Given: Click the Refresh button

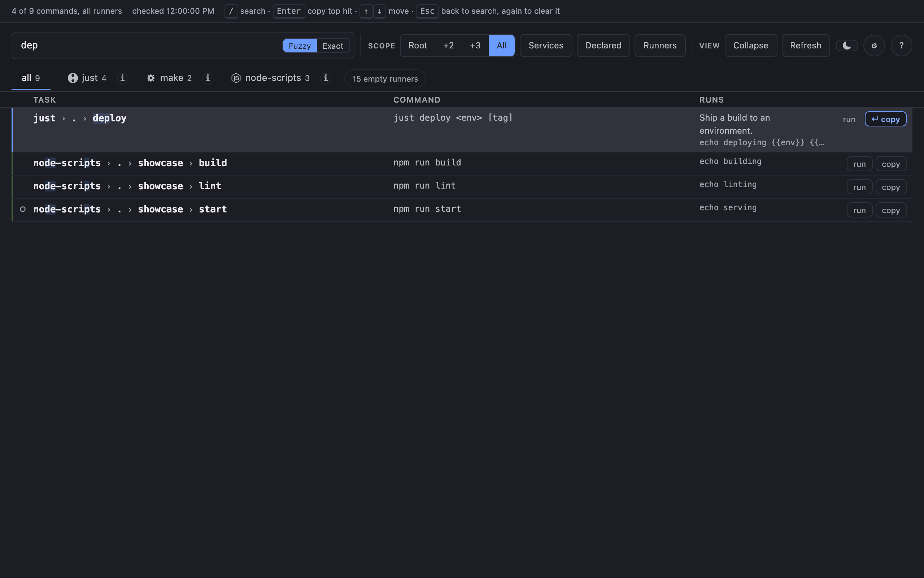Looking at the screenshot, I should point(805,46).
